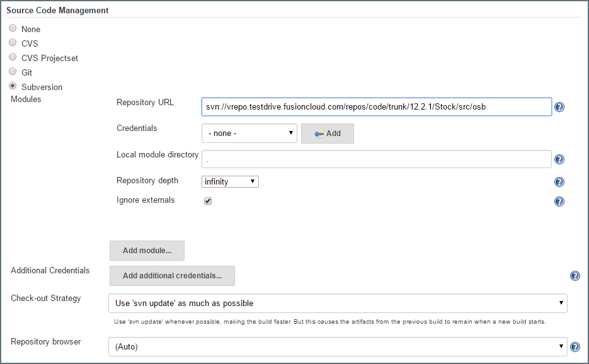The height and width of the screenshot is (364, 589).
Task: Select the Subversion radio button
Action: [13, 86]
